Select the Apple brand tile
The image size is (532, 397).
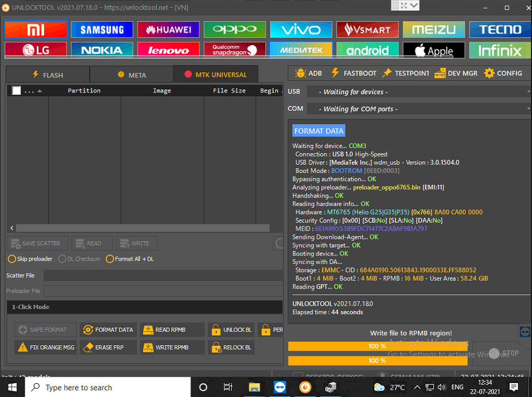click(433, 50)
